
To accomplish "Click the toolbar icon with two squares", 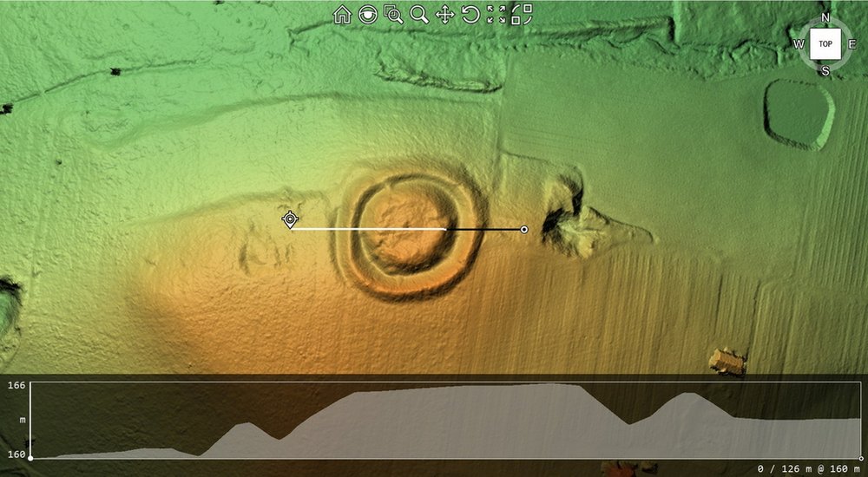I will coord(522,14).
